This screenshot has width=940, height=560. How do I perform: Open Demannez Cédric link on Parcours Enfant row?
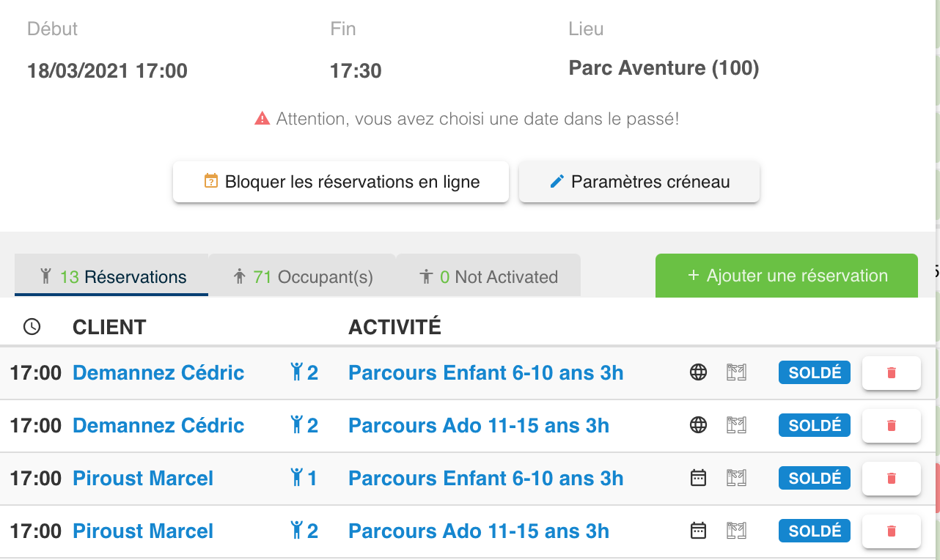point(158,372)
